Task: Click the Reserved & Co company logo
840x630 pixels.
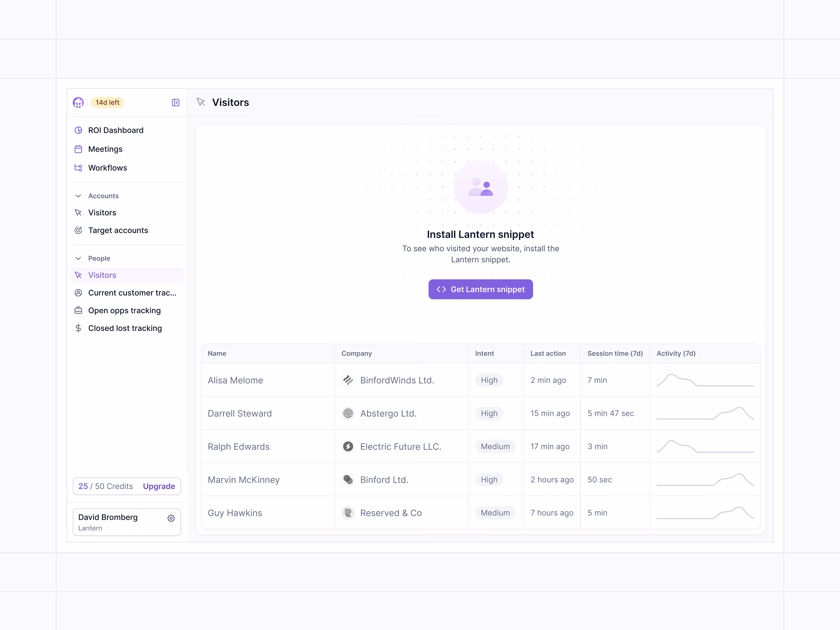Action: (348, 513)
